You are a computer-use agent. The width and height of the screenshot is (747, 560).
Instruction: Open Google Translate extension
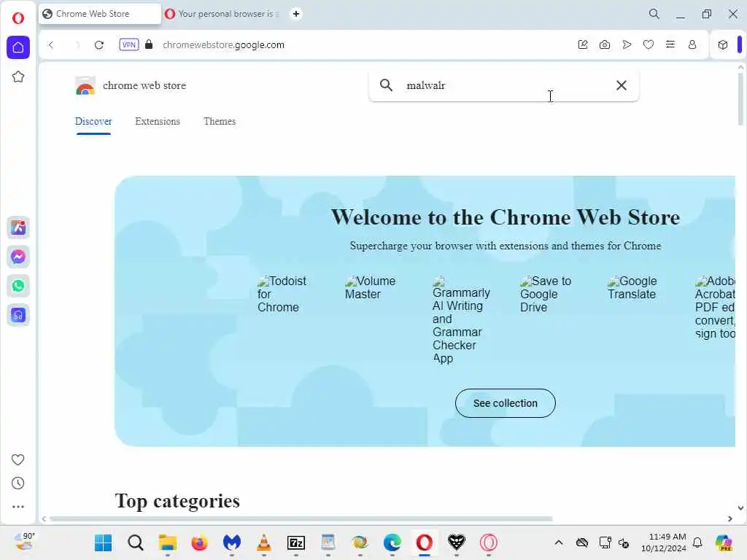tap(632, 287)
